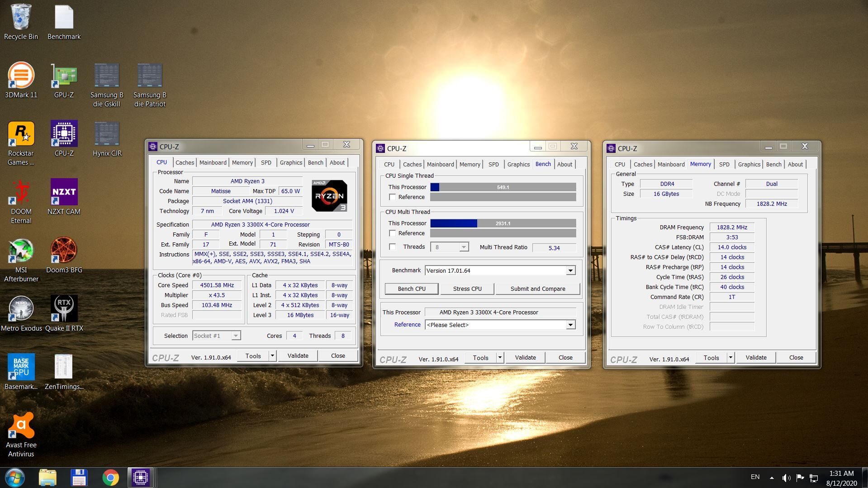Open the EN language indicator
This screenshot has height=488, width=868.
[755, 477]
